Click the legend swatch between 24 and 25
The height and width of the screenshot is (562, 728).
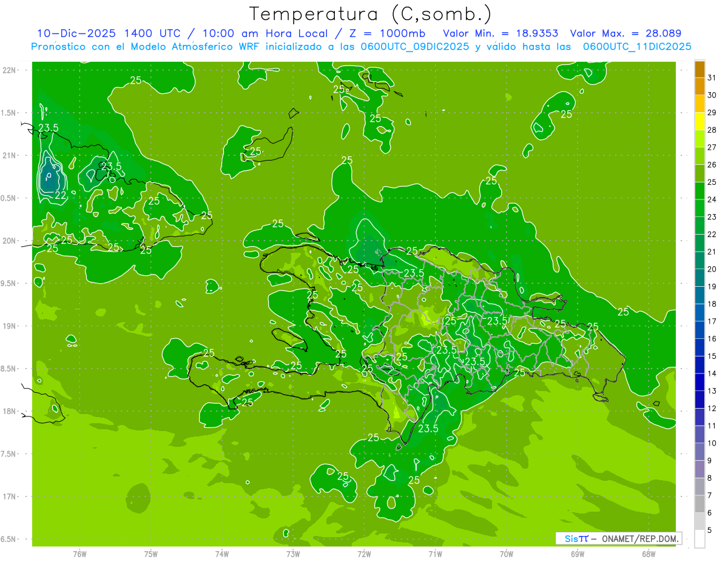[x=699, y=191]
